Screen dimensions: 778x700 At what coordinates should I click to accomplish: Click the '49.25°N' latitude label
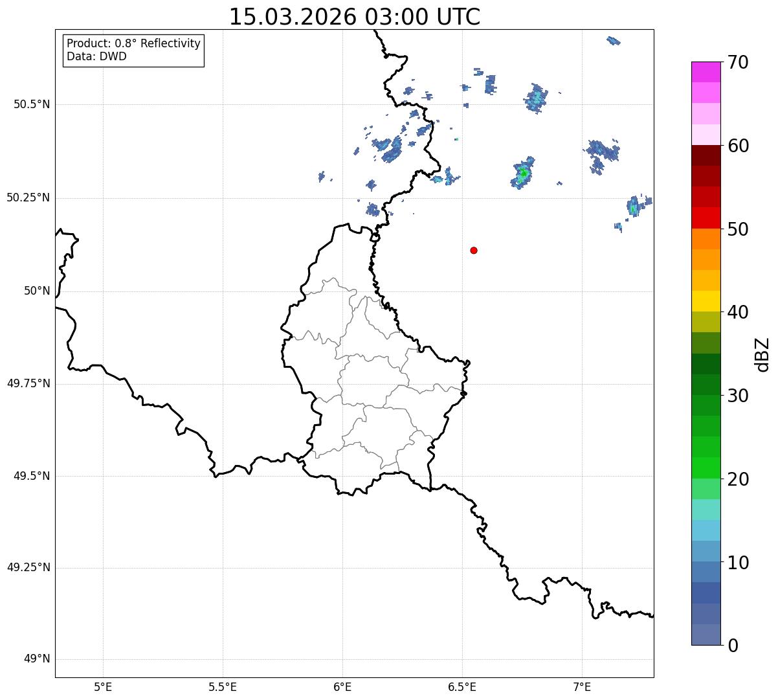(x=28, y=567)
